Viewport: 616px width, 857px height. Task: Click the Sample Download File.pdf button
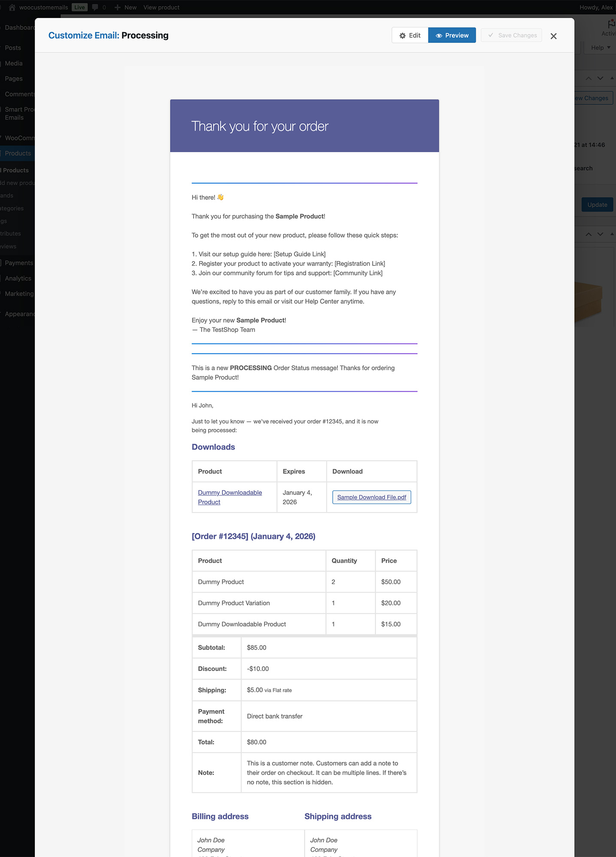[x=371, y=497]
